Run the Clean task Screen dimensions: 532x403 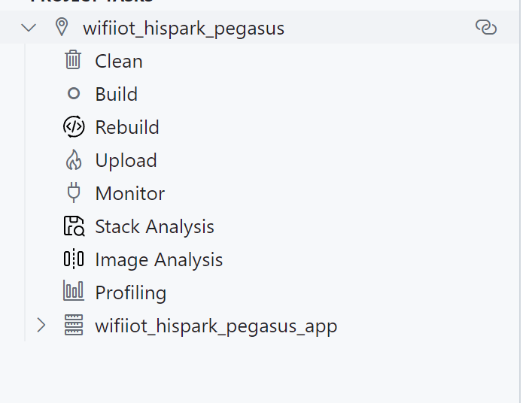(x=119, y=62)
